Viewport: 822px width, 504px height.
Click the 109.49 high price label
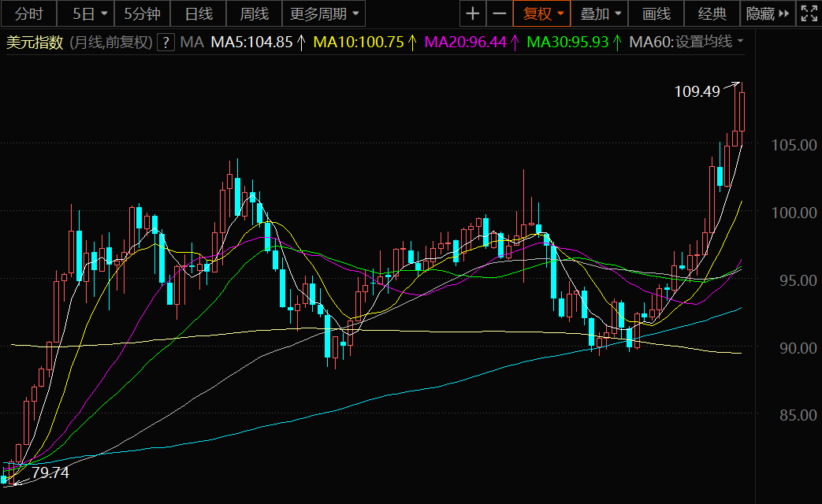click(x=697, y=92)
